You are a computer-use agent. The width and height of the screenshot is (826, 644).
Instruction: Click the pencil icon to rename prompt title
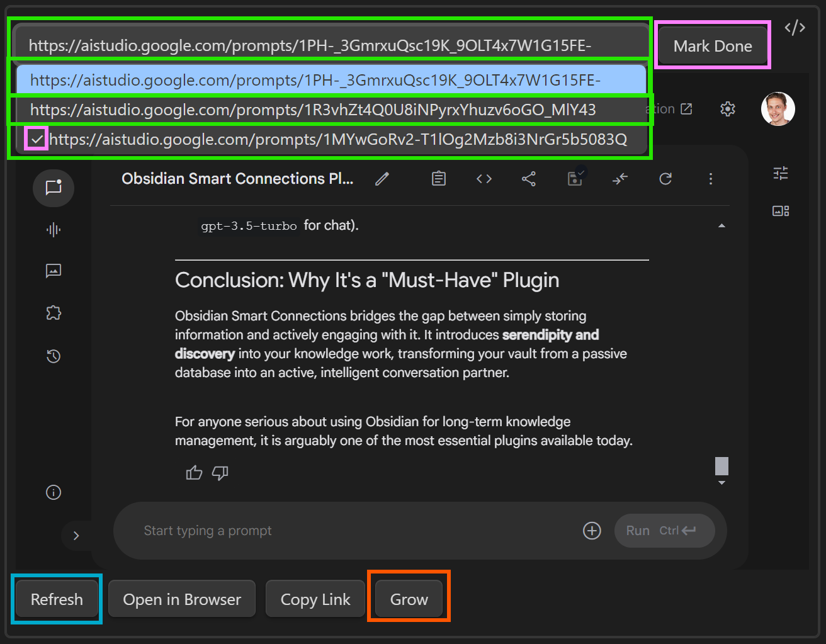click(382, 179)
